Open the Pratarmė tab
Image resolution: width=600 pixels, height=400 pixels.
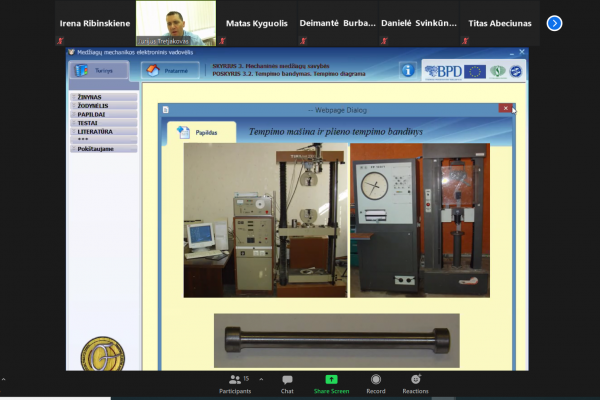[170, 71]
